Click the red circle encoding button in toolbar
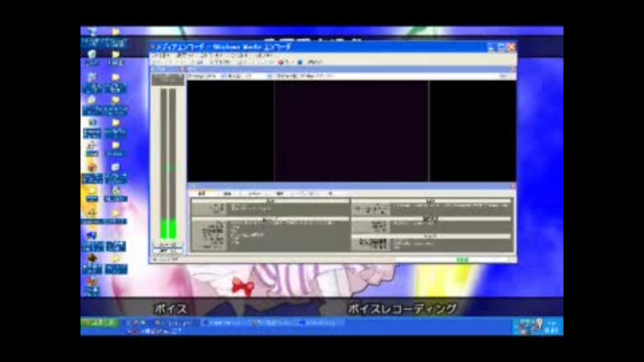 point(281,62)
